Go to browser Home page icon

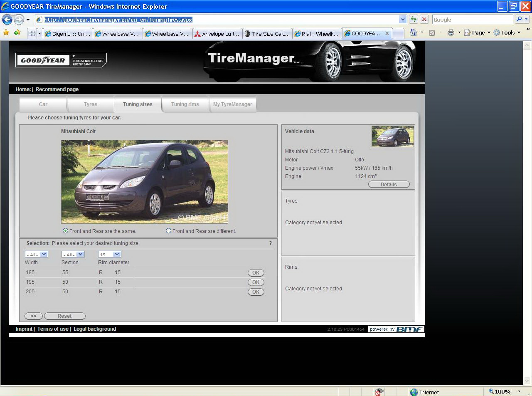[414, 32]
